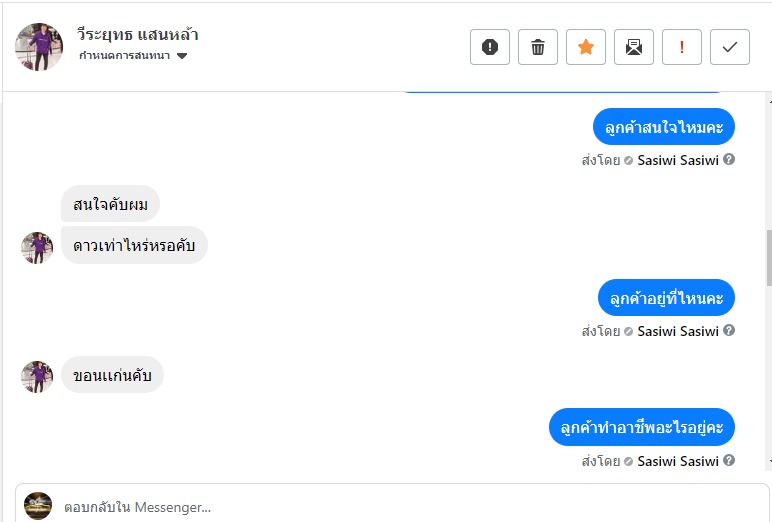Click customer avatar beside 'ขอนแก่นคับ' message
The image size is (772, 522).
pos(37,377)
